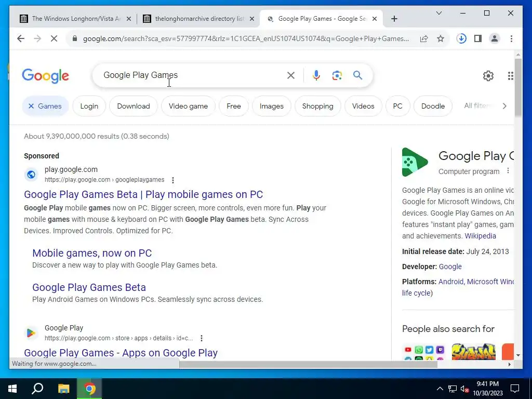532x399 pixels.
Task: Open the Mobile games, now on PC link
Action: click(92, 253)
